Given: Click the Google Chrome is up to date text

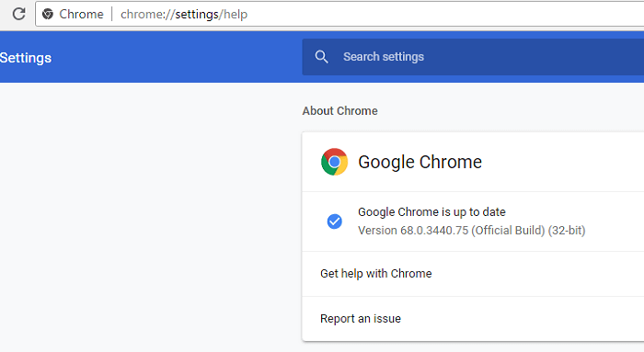Looking at the screenshot, I should coord(431,212).
